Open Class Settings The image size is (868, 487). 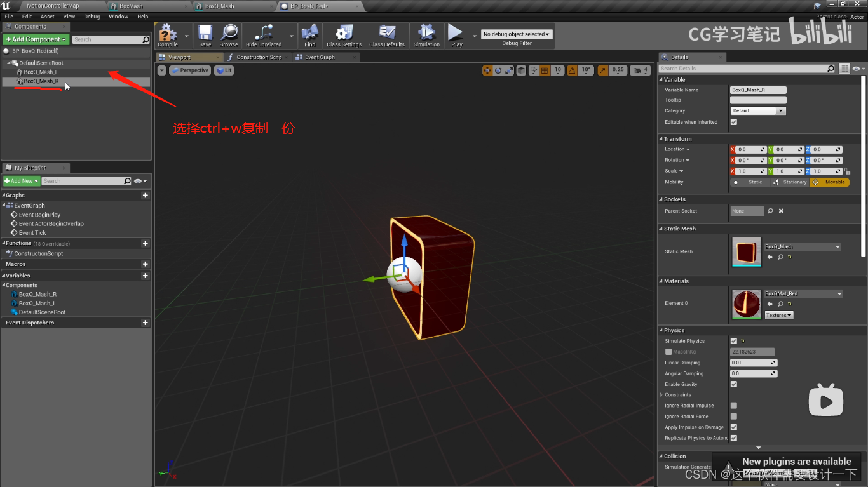pyautogui.click(x=344, y=36)
